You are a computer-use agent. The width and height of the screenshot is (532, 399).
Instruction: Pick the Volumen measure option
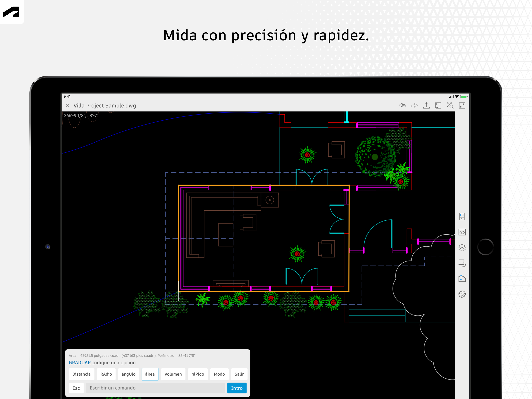coord(173,374)
